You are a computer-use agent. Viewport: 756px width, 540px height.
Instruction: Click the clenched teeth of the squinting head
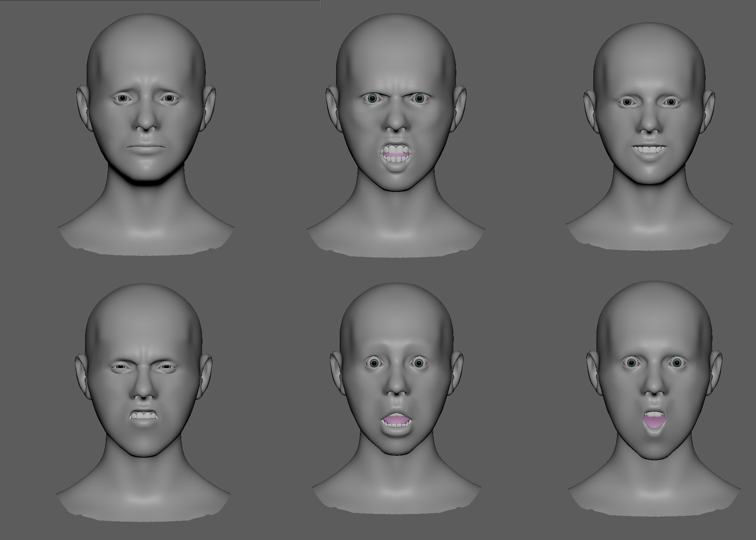point(143,415)
